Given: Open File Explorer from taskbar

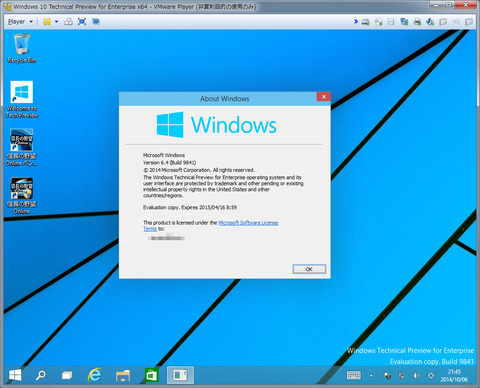Looking at the screenshot, I should (123, 375).
